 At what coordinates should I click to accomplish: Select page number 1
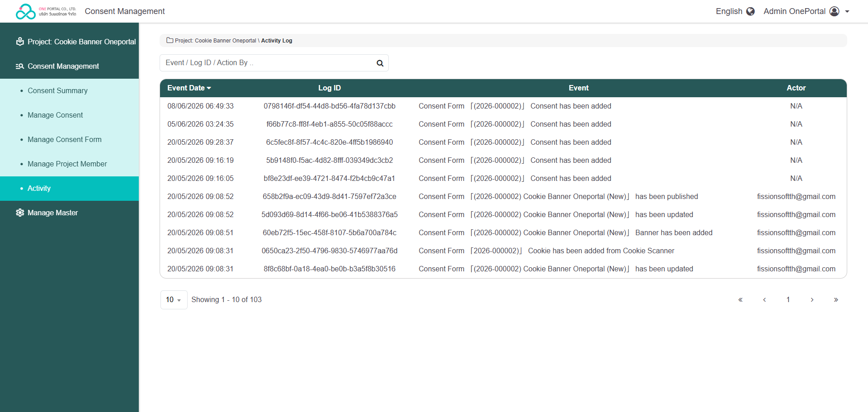pos(788,300)
